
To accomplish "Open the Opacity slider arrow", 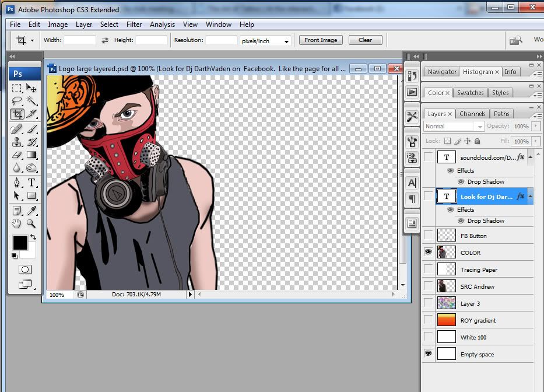I will point(536,126).
